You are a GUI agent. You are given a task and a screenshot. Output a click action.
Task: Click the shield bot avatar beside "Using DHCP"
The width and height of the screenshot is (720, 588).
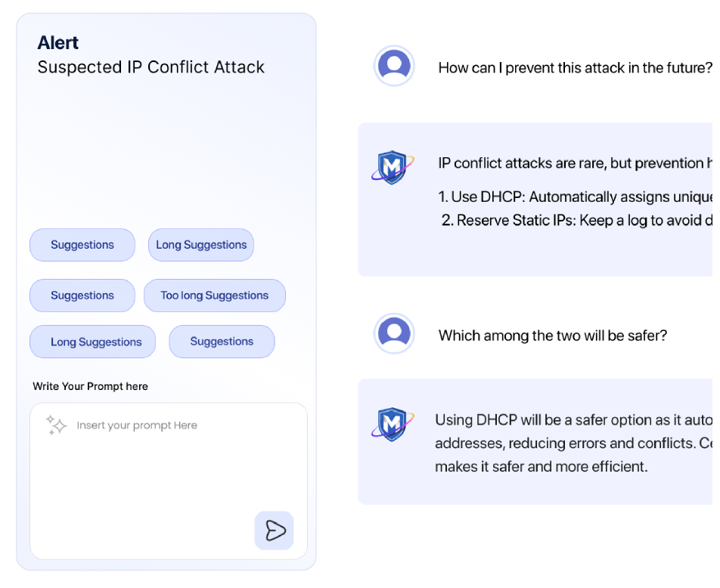tap(393, 424)
